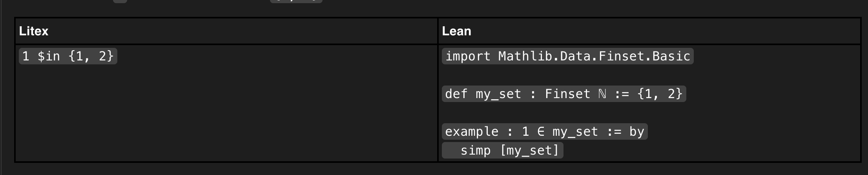
Task: Click "{1, 2}" in the Litex cell
Action: [91, 56]
